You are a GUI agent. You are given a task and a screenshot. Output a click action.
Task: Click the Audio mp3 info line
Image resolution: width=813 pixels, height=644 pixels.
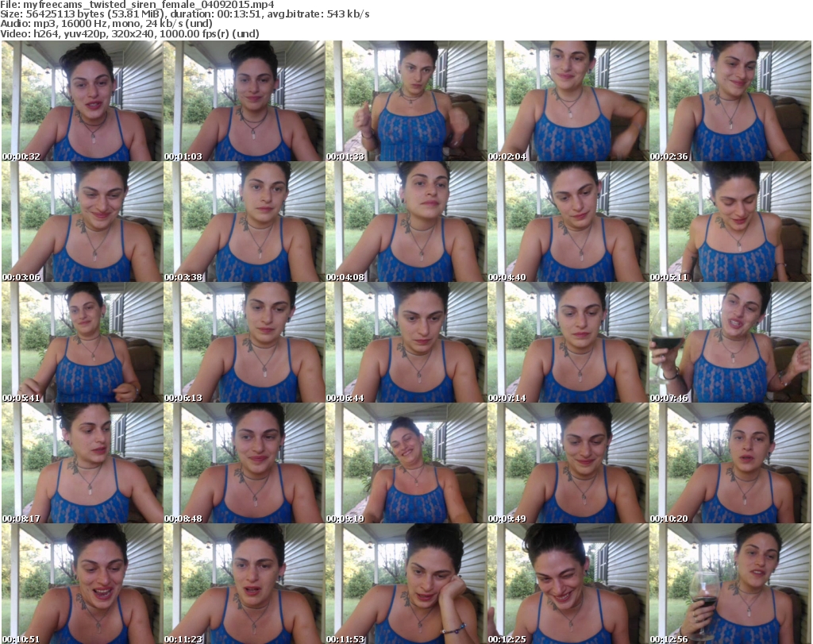(106, 23)
